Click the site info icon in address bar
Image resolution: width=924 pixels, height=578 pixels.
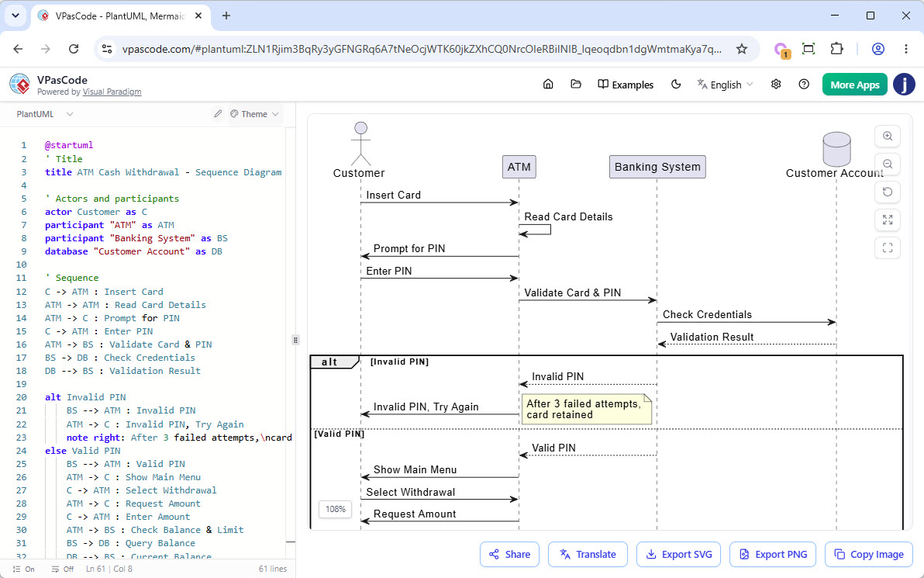tap(107, 49)
